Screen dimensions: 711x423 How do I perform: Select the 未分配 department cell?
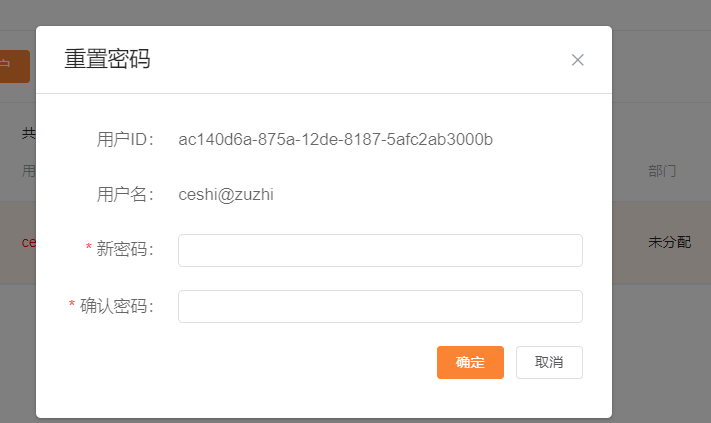pyautogui.click(x=669, y=242)
